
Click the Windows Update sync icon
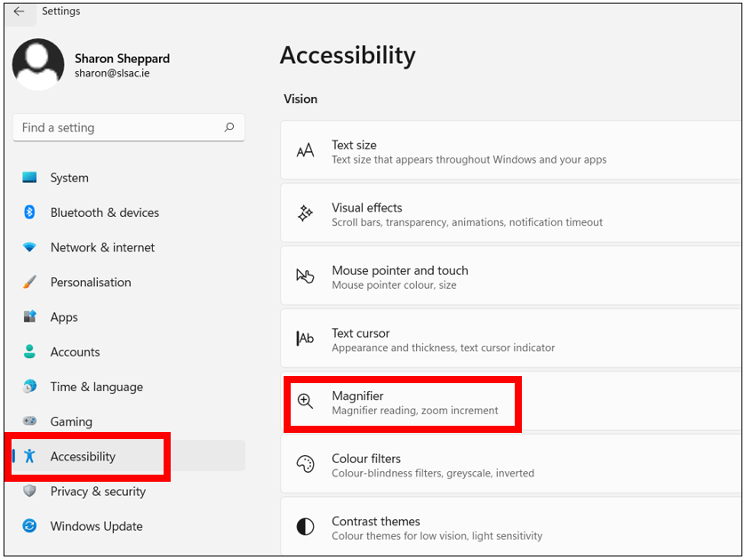(29, 526)
